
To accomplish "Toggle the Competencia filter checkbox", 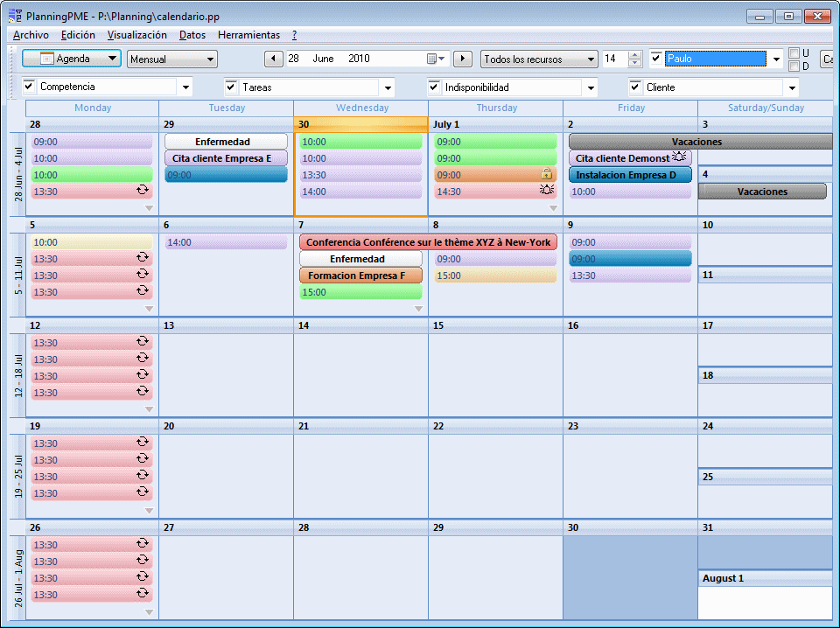I will [31, 87].
